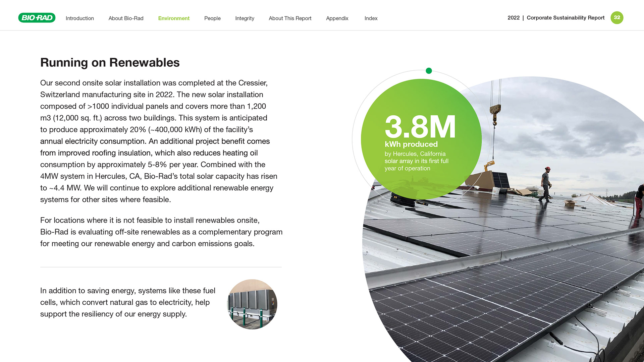Click the Bio-Rad logo
The height and width of the screenshot is (362, 644).
click(37, 18)
